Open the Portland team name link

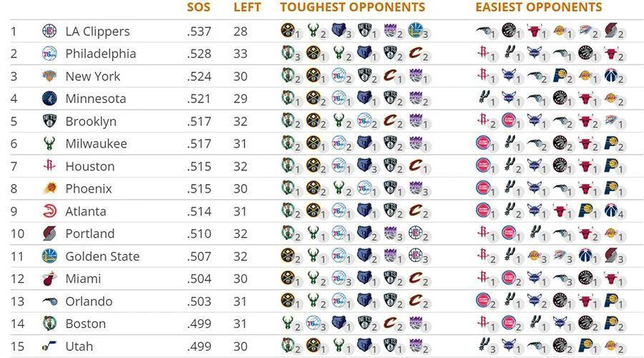coord(89,233)
